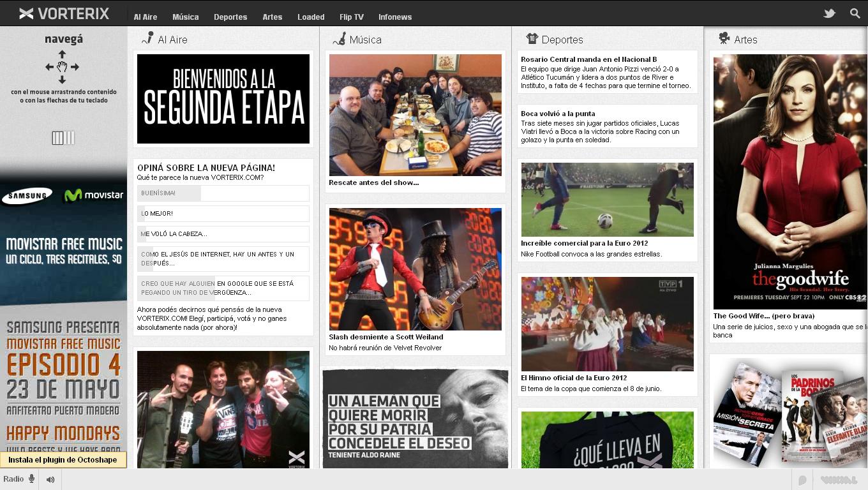Click the right arrow in the navegá panel
The width and height of the screenshot is (868, 490).
point(75,66)
